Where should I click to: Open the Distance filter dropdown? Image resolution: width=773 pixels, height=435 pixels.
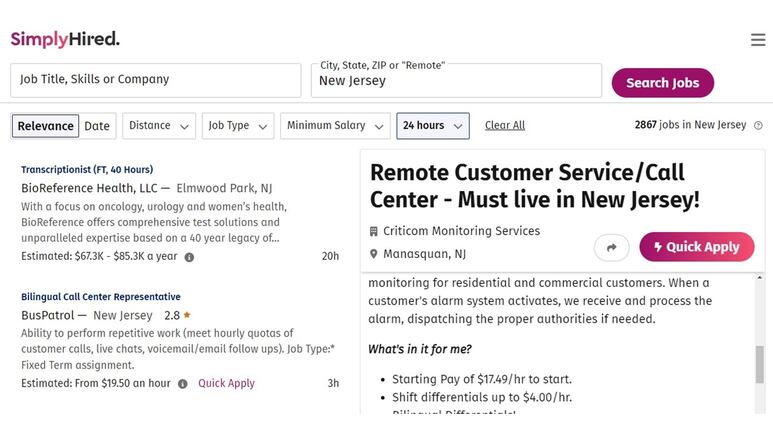pos(159,126)
